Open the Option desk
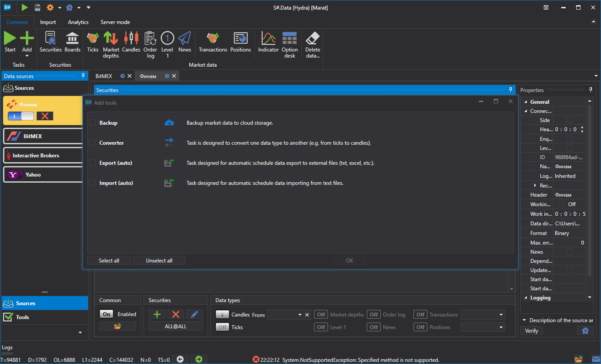Screen dimensions: 601x364 [290, 45]
